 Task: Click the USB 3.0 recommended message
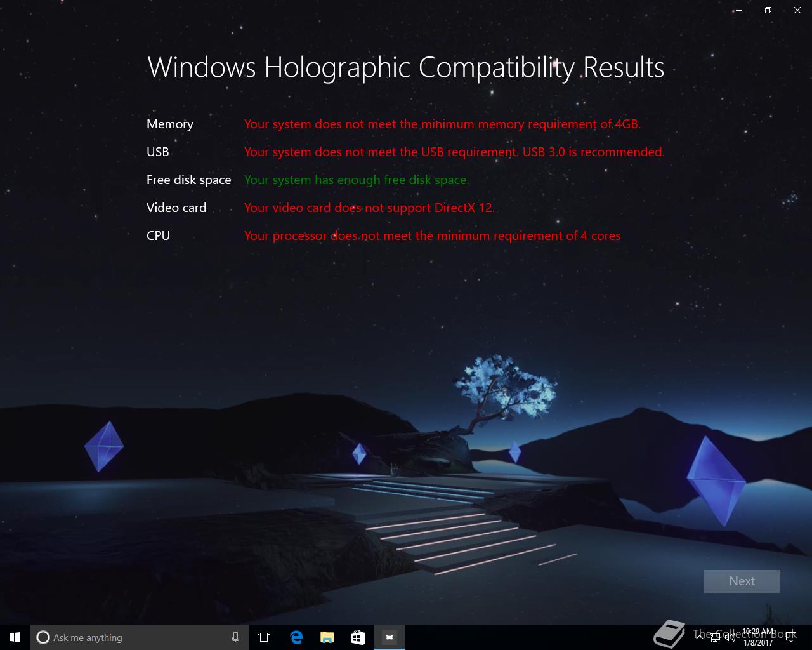(x=454, y=152)
